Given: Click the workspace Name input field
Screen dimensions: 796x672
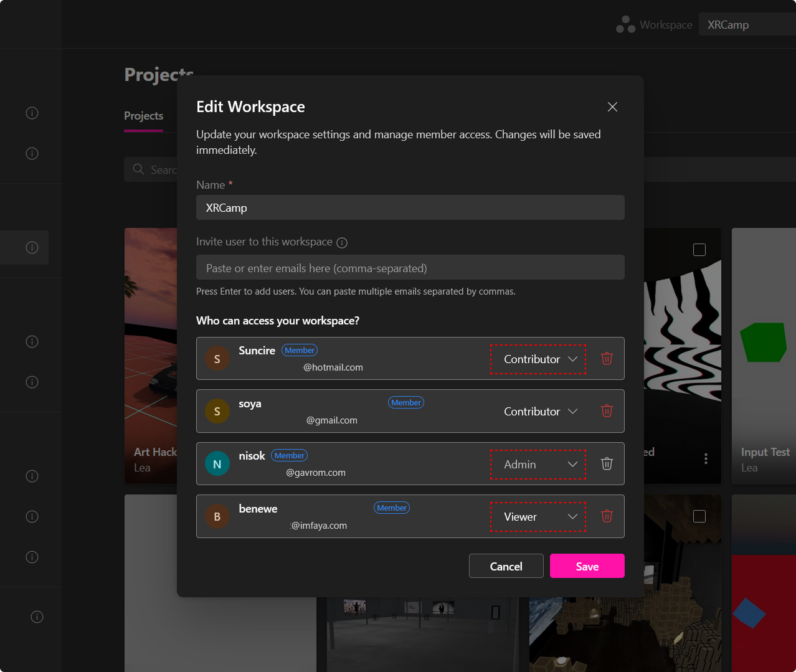Looking at the screenshot, I should 410,208.
